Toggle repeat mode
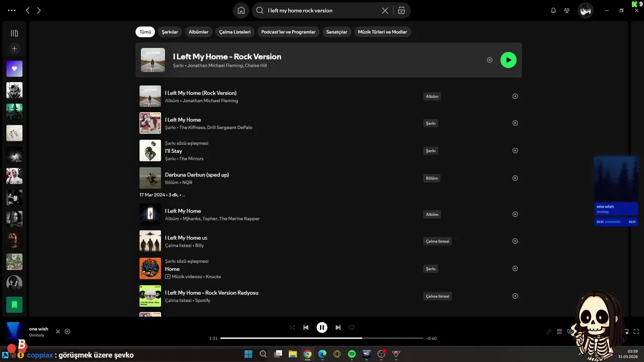Image resolution: width=644 pixels, height=362 pixels. 352,327
